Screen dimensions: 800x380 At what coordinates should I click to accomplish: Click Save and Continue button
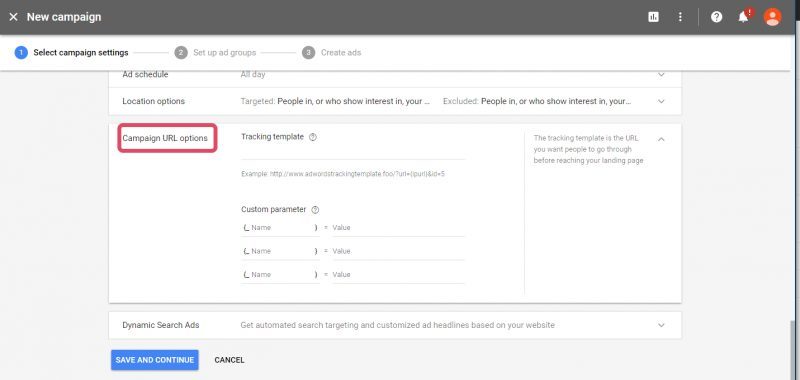pyautogui.click(x=155, y=360)
